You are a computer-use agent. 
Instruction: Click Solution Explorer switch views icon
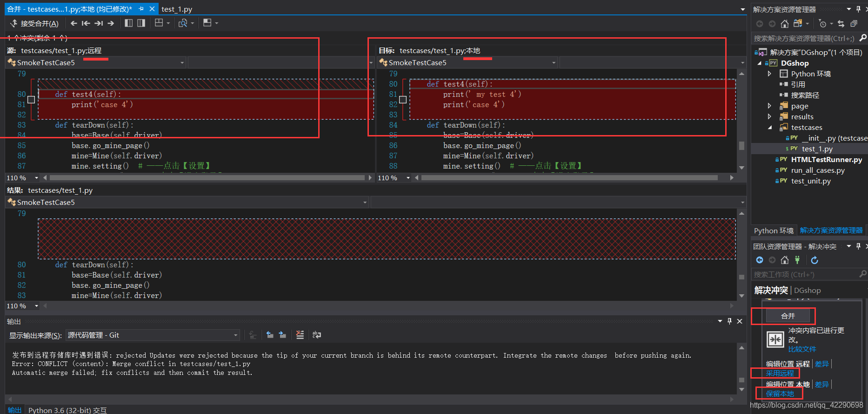(798, 23)
